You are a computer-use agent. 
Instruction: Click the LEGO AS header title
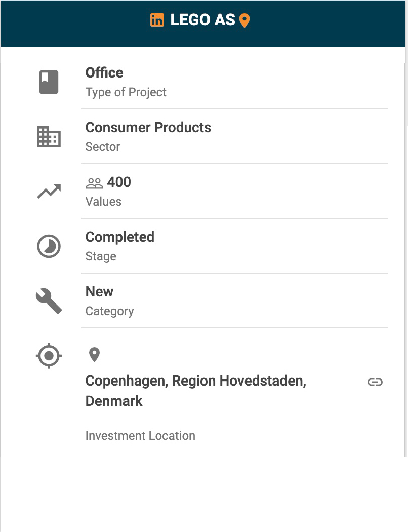[202, 20]
